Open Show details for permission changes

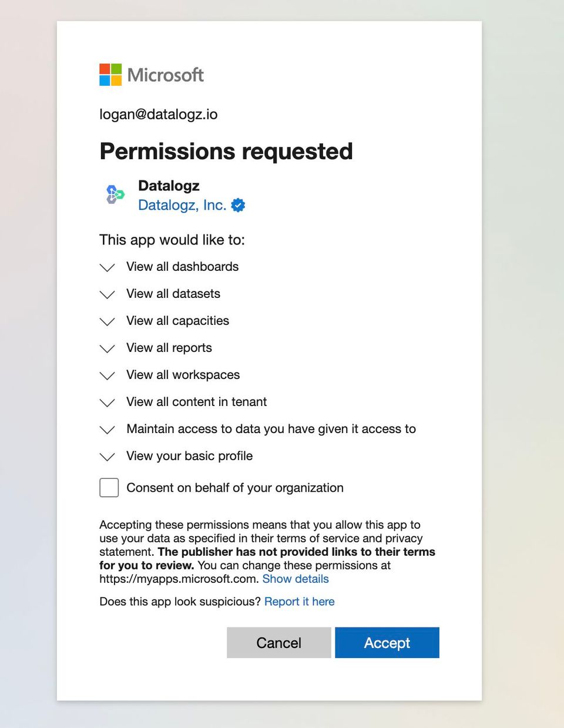pyautogui.click(x=296, y=579)
